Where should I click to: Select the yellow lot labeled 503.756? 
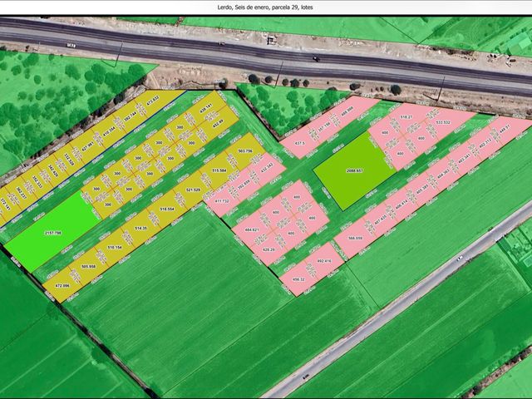(x=245, y=151)
